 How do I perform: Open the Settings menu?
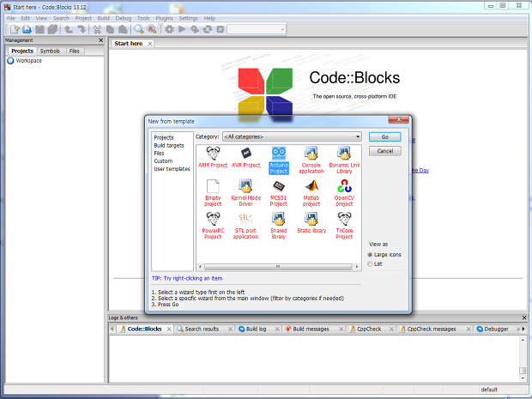pyautogui.click(x=188, y=18)
